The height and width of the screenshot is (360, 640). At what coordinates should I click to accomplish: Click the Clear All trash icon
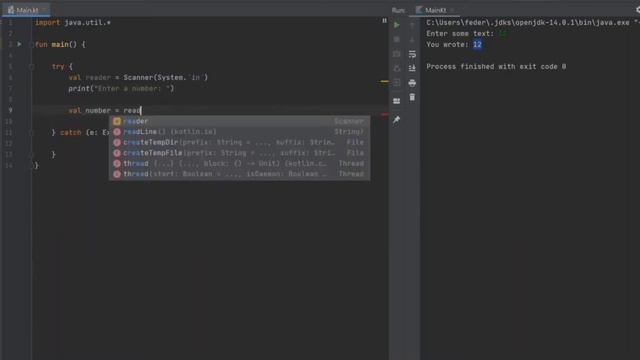412,97
